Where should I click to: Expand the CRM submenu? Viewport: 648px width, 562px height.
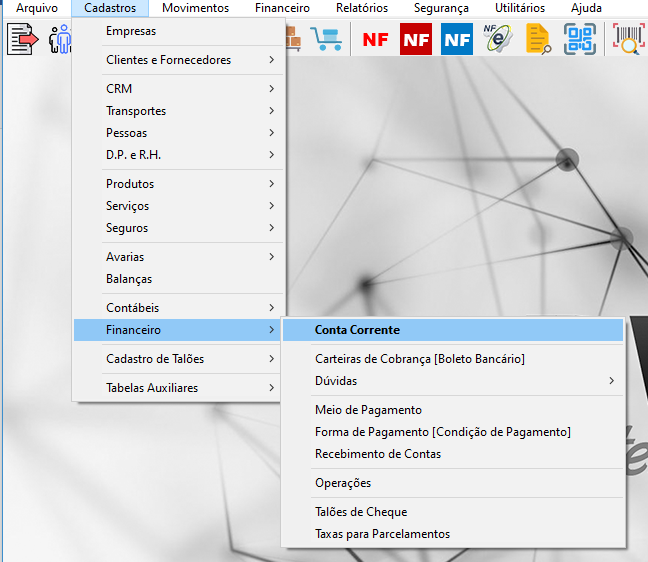(x=179, y=89)
